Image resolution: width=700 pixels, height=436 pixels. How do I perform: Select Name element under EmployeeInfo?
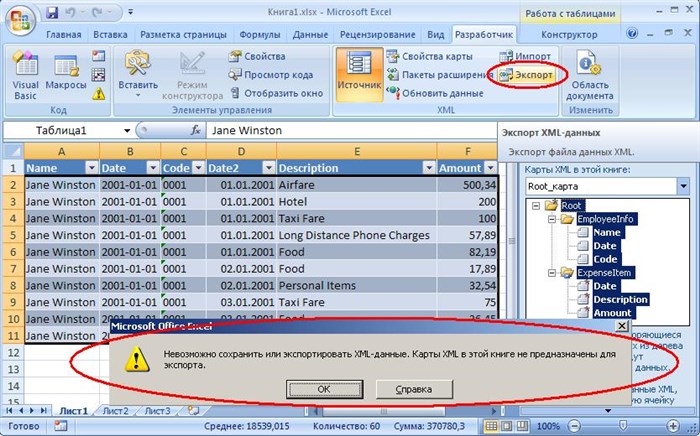coord(606,233)
